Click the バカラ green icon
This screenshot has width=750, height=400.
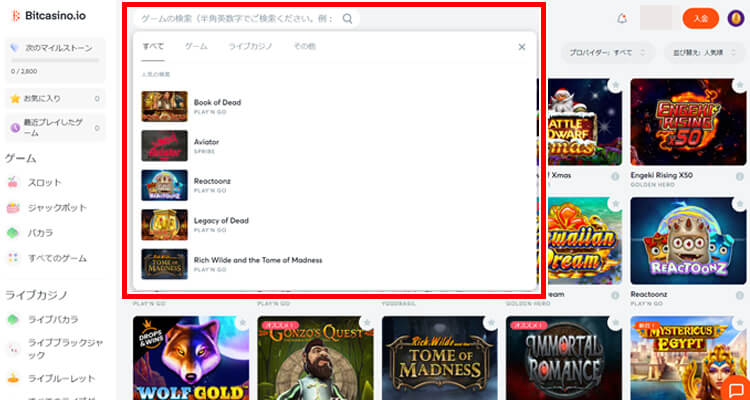point(13,233)
